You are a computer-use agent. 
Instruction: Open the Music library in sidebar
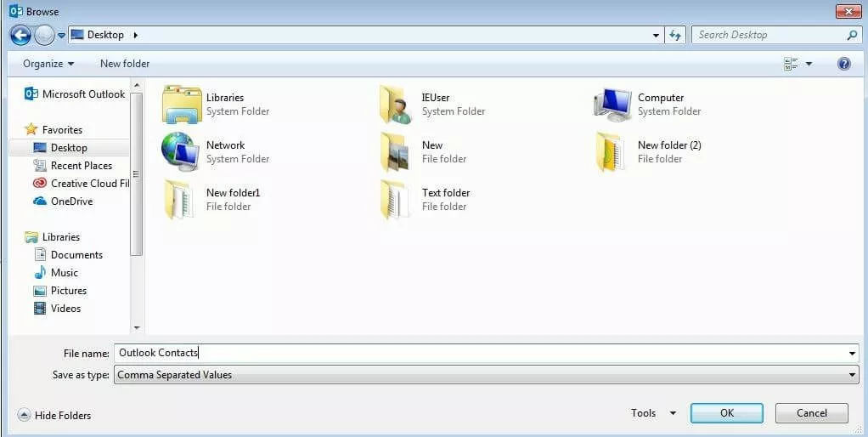coord(56,273)
